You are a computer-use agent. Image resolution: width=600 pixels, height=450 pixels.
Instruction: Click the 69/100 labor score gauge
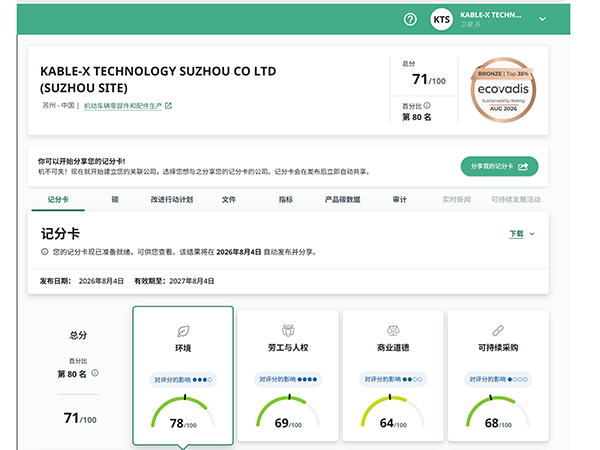click(x=288, y=412)
